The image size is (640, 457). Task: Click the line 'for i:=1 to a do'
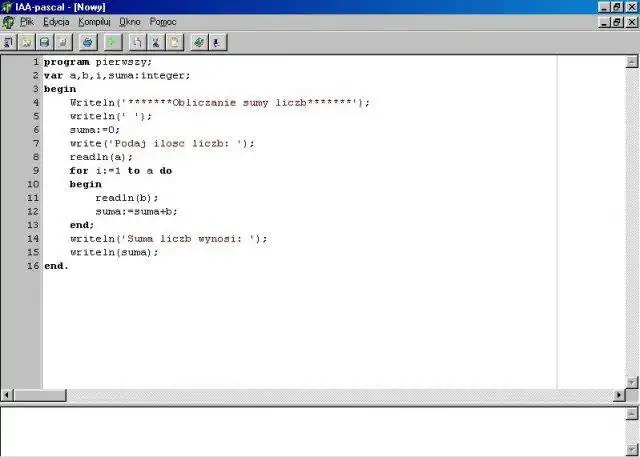(121, 171)
